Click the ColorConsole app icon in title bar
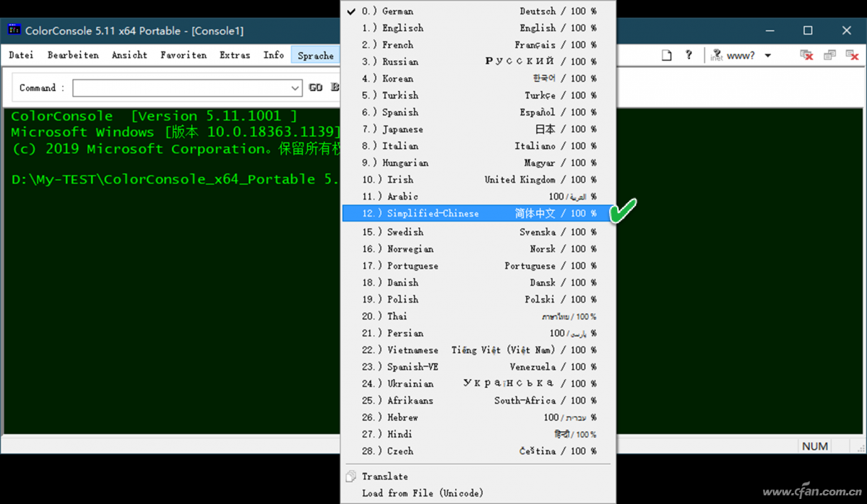The height and width of the screenshot is (504, 867). coord(14,30)
